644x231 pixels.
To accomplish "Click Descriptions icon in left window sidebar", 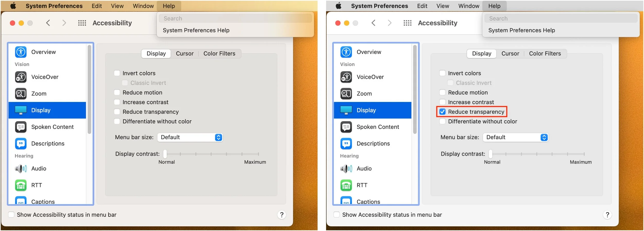I will pos(21,144).
